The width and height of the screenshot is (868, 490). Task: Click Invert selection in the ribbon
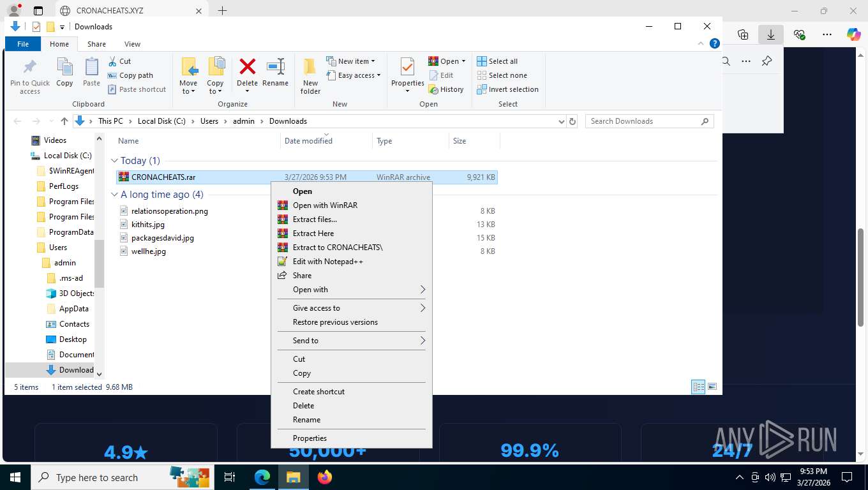(x=507, y=89)
